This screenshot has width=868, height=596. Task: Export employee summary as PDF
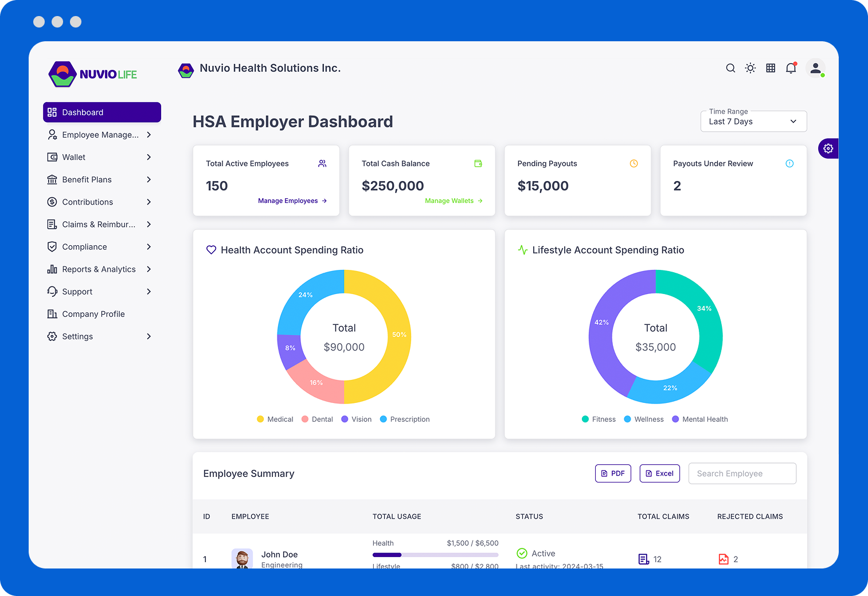(x=612, y=473)
